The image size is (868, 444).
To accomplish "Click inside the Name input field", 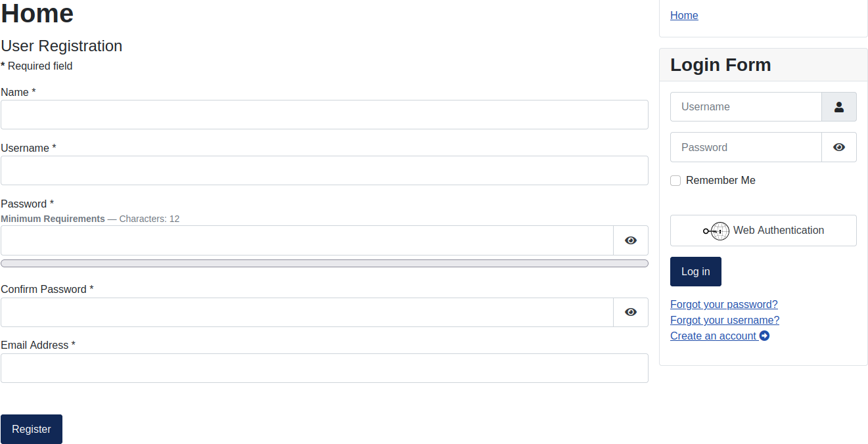I will pyautogui.click(x=324, y=114).
